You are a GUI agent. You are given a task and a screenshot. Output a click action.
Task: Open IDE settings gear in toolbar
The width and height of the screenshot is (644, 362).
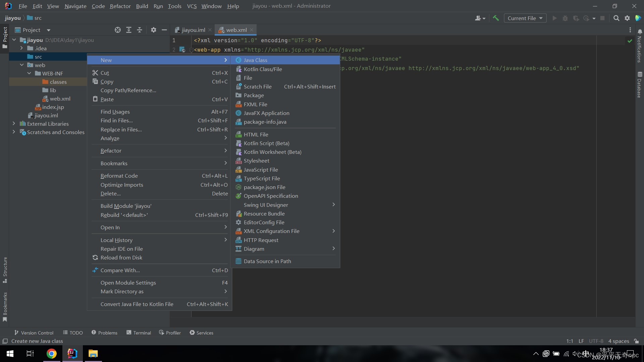pyautogui.click(x=627, y=18)
